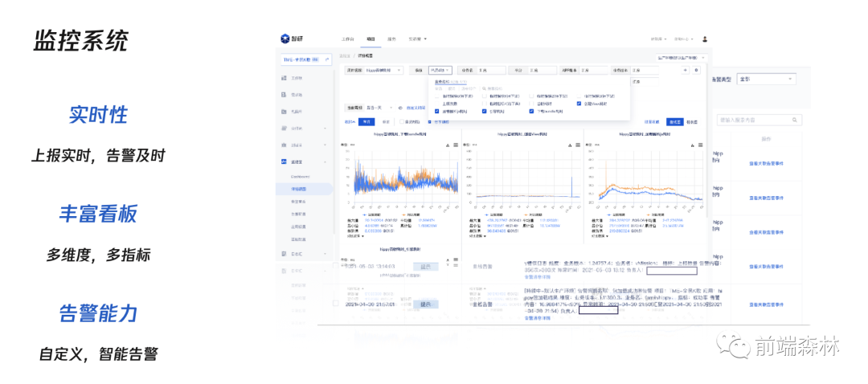This screenshot has width=868, height=384.
Task: Click the gear settings icon in filter bar
Action: (696, 70)
